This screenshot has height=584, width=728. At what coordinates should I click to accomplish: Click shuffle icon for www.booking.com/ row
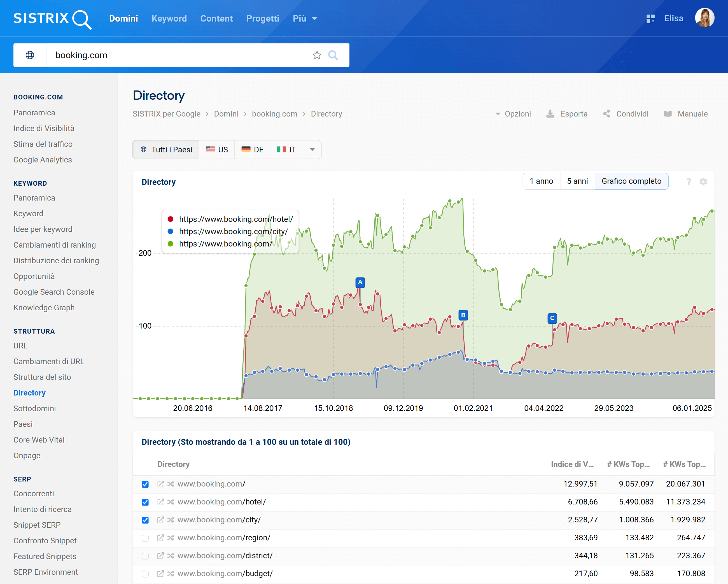(x=171, y=484)
